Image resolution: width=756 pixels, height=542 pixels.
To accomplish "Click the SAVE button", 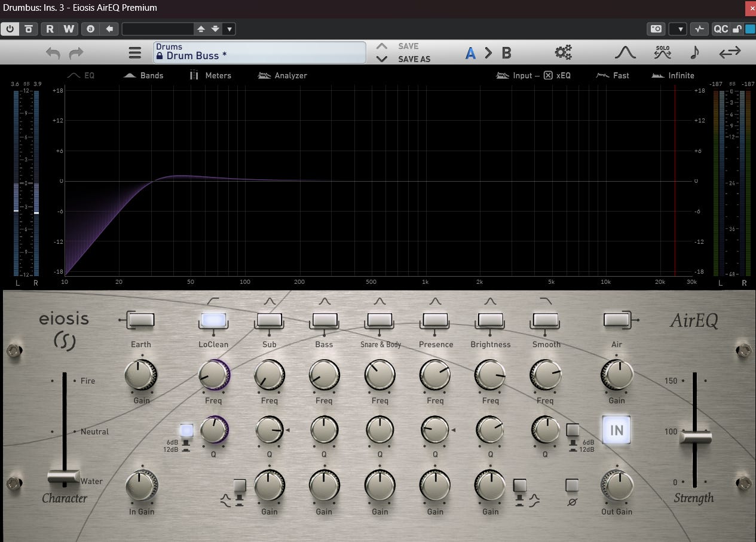I will pos(408,46).
